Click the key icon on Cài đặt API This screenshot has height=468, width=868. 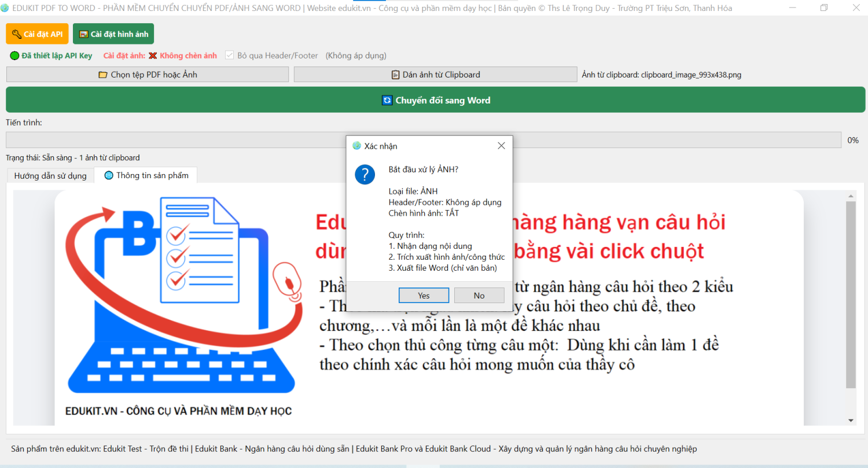16,34
